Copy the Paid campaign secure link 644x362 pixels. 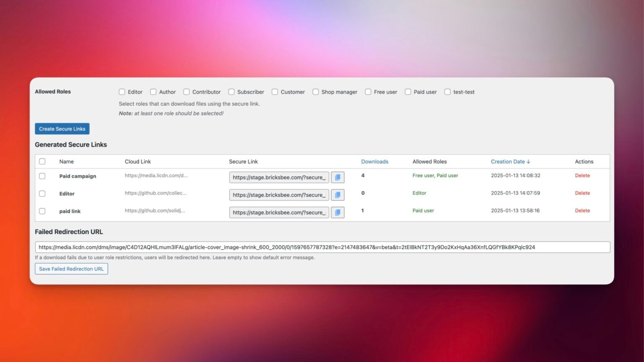click(x=338, y=177)
